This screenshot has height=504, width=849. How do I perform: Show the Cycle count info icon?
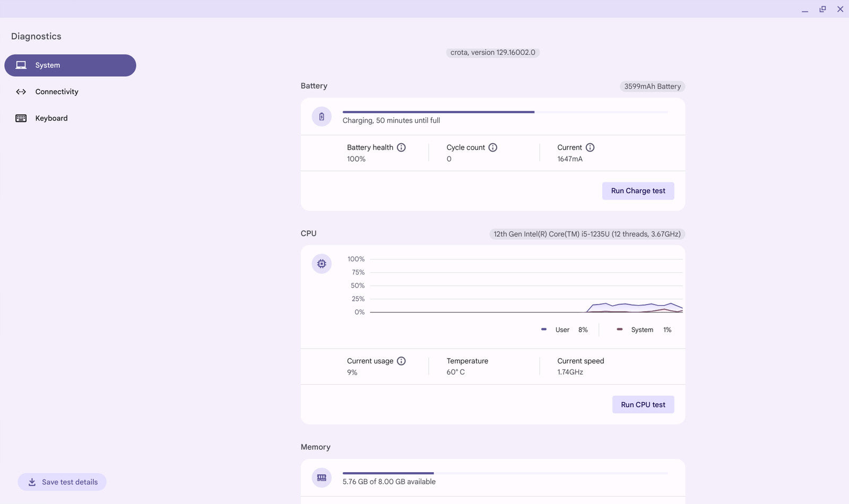tap(493, 147)
